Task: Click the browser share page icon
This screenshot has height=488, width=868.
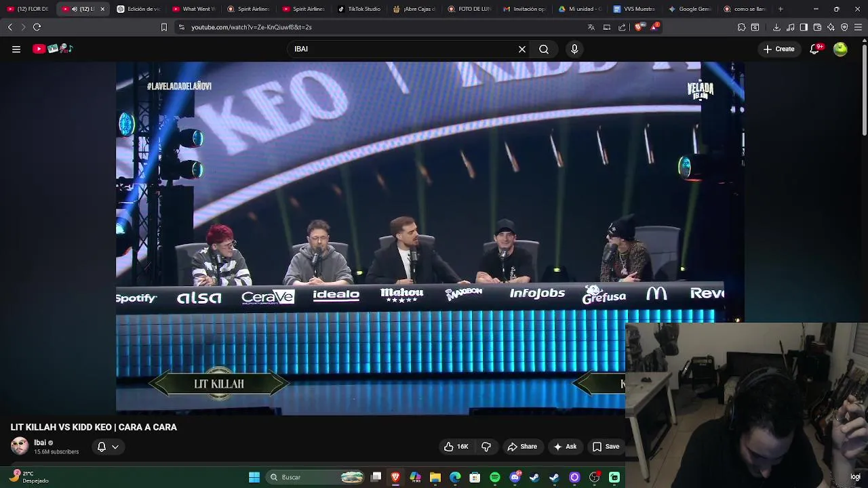Action: click(622, 27)
